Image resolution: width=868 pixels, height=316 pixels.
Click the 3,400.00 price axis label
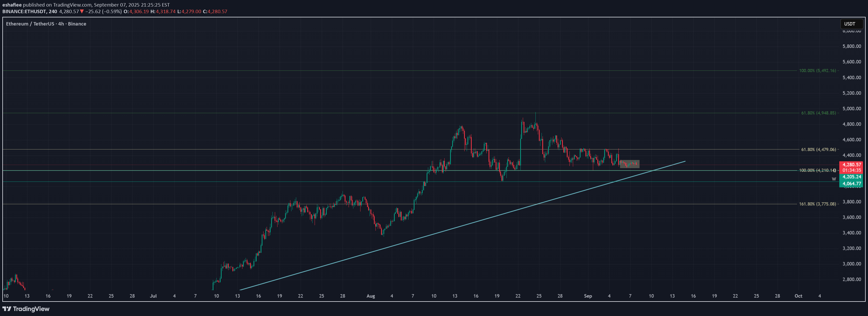click(x=852, y=233)
